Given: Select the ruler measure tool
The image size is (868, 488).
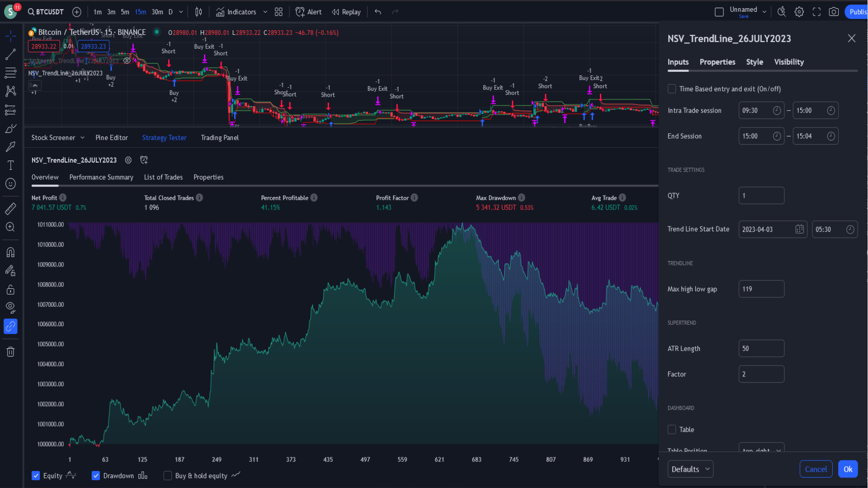Looking at the screenshot, I should (x=10, y=208).
